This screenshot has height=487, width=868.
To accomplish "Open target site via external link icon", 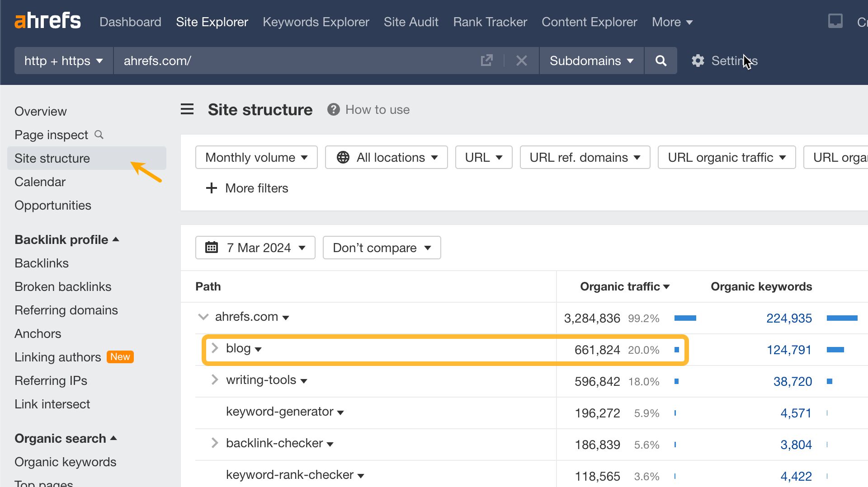I will click(486, 61).
